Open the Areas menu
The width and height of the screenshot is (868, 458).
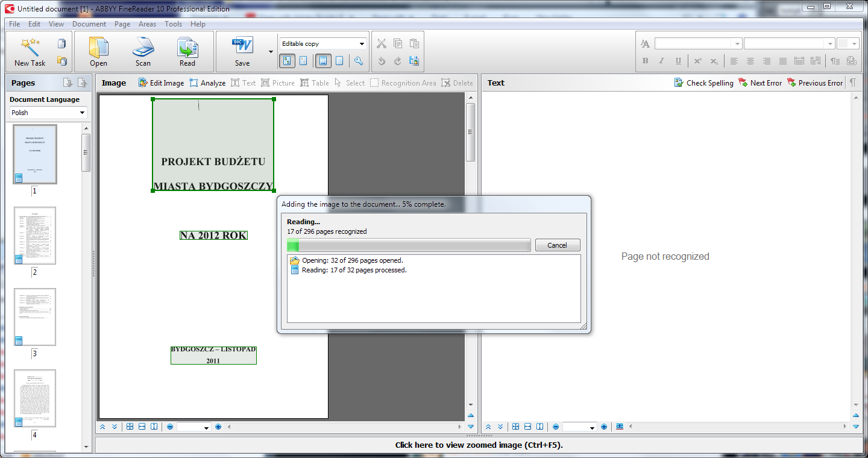pos(147,24)
